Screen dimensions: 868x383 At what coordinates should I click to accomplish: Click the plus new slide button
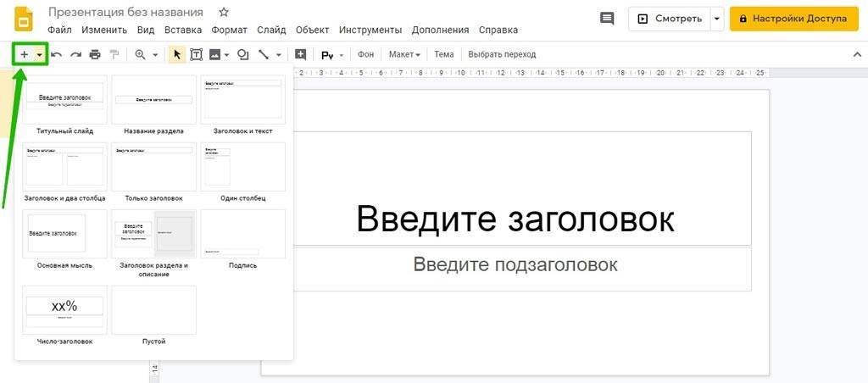coord(25,54)
